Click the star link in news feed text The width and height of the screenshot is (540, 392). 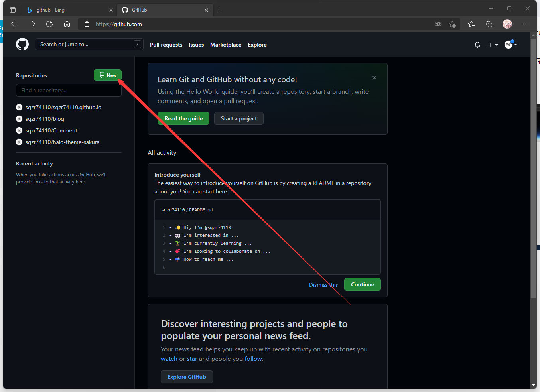pos(192,359)
